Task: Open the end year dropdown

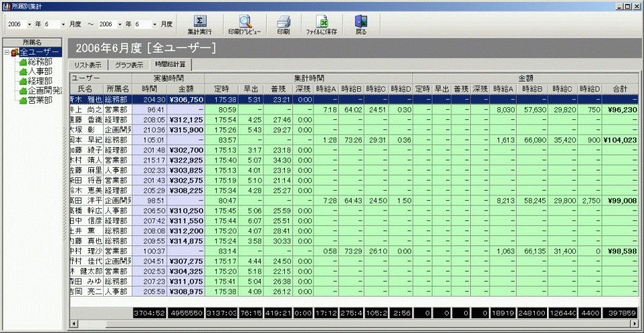Action: click(x=120, y=25)
